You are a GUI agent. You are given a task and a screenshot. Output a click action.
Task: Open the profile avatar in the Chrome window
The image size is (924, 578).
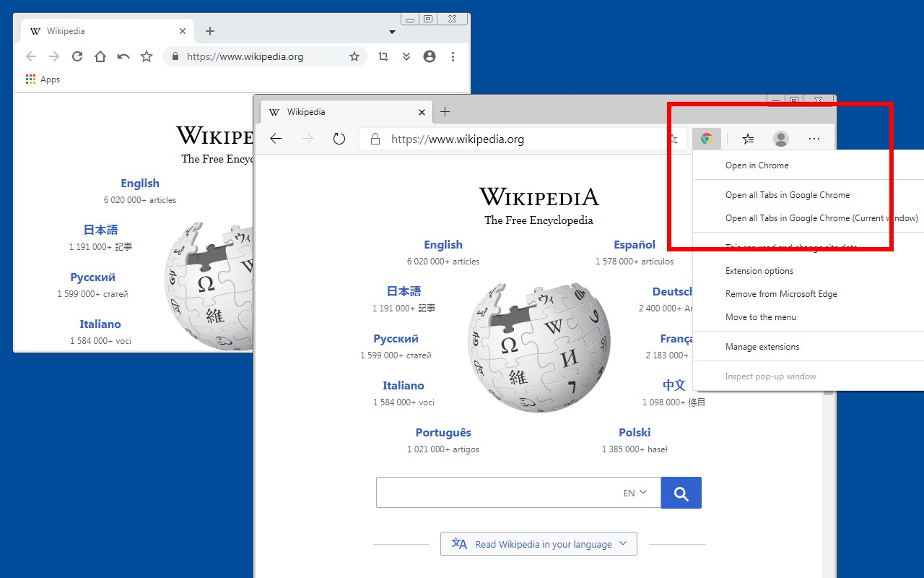[430, 56]
